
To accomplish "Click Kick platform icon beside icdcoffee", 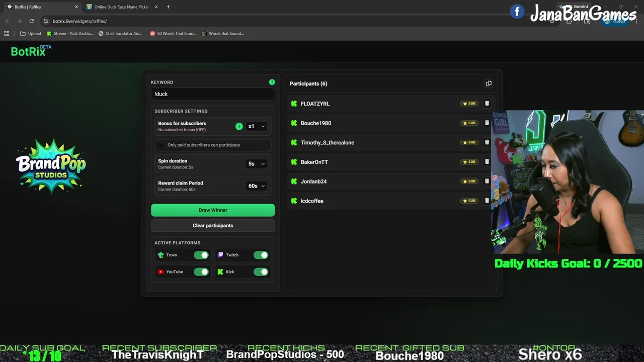I will (x=294, y=201).
